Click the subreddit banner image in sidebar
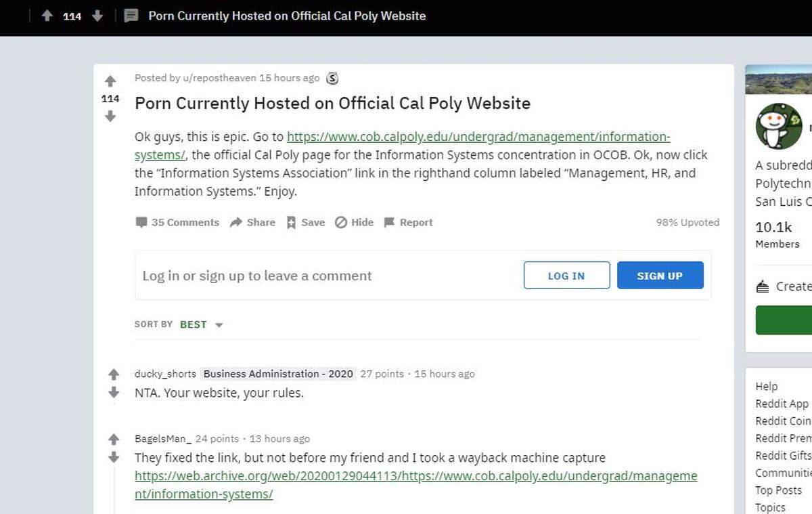The width and height of the screenshot is (812, 514). (x=778, y=79)
